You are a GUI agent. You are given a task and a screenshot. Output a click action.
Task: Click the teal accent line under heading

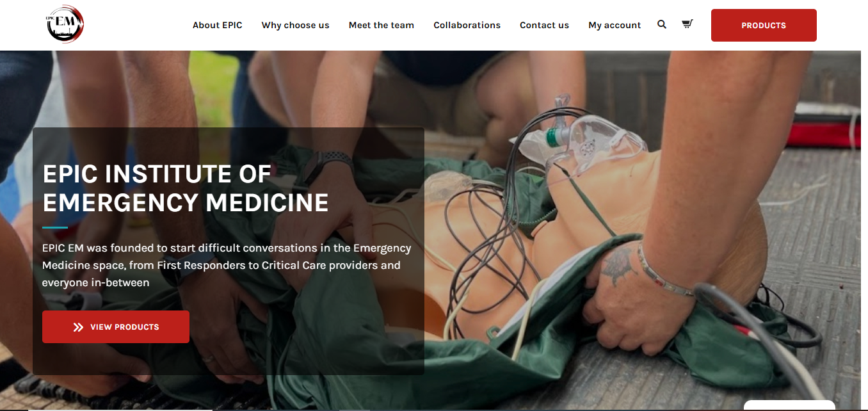tap(55, 227)
